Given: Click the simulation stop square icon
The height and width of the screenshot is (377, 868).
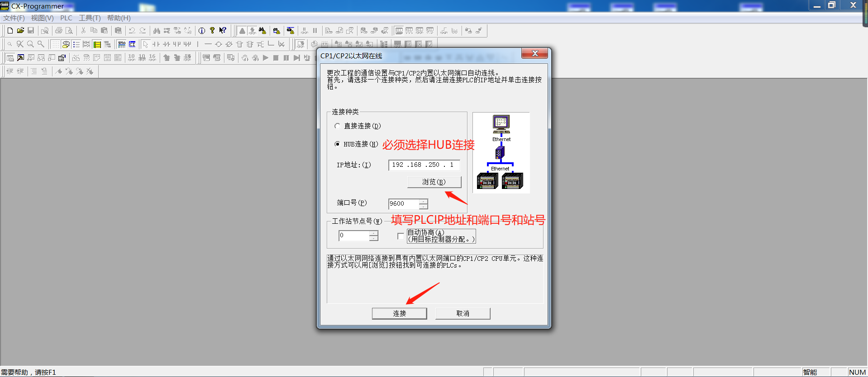Looking at the screenshot, I should (276, 58).
